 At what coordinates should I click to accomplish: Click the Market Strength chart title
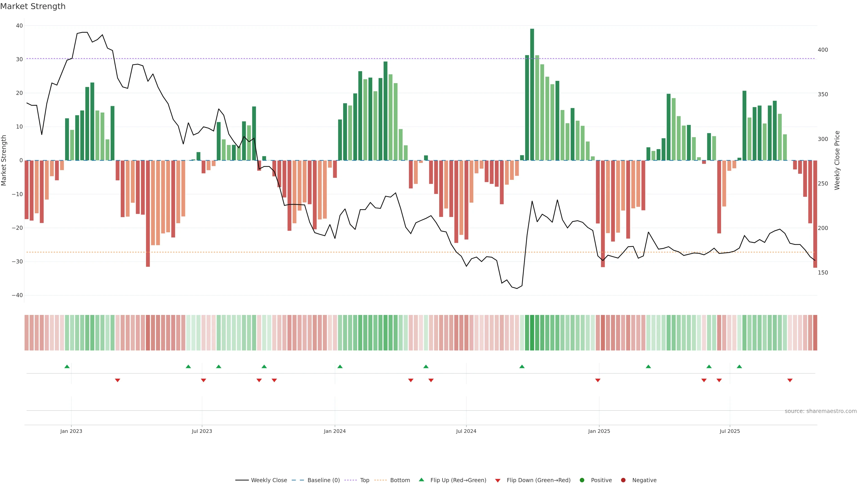[x=33, y=6]
